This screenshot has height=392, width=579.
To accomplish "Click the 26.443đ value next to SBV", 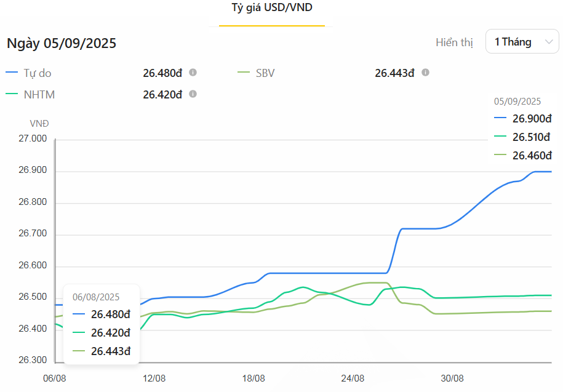I will 394,73.
